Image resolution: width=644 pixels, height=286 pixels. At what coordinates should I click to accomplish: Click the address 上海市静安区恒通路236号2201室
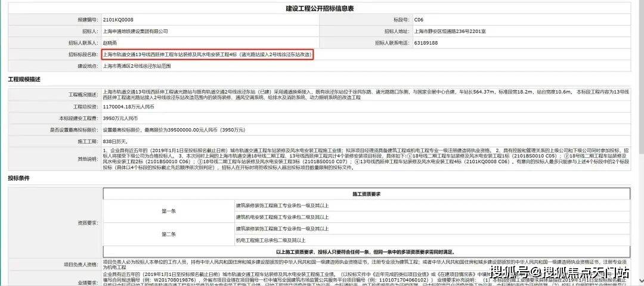point(450,31)
